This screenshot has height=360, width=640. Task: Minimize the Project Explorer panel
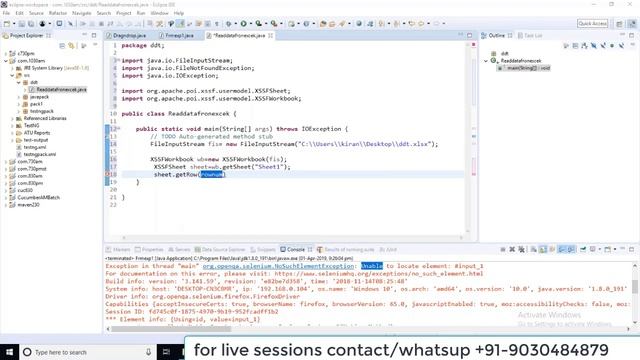(84, 36)
